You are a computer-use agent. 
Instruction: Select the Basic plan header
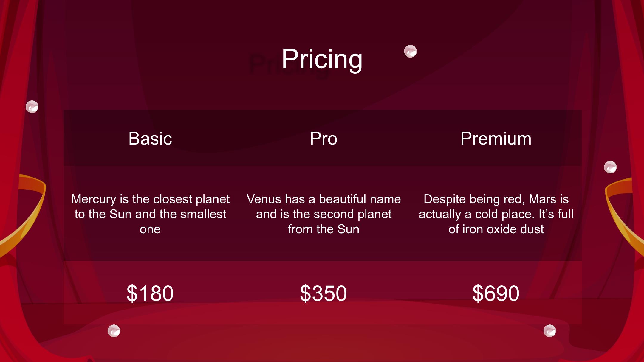pos(150,139)
